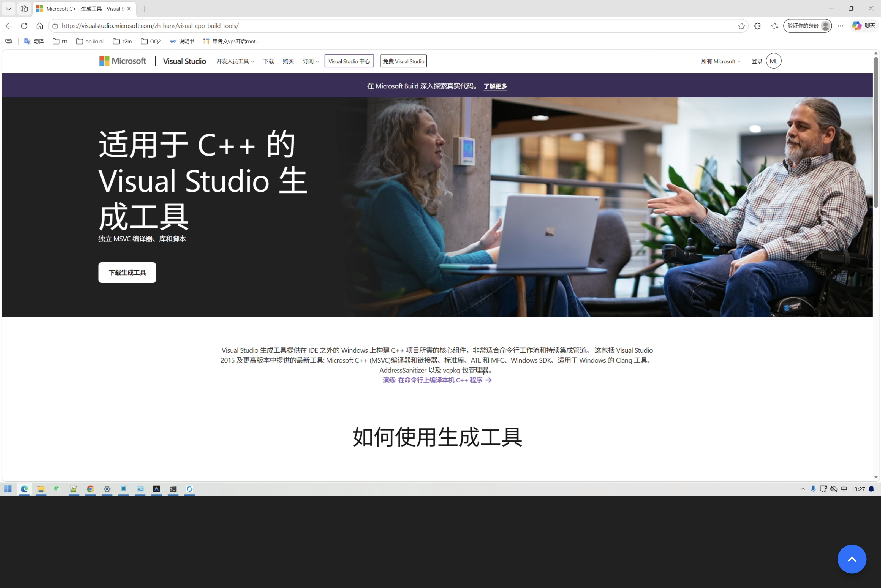Click the 下载生成工具 button
The height and width of the screenshot is (588, 881).
coord(127,272)
